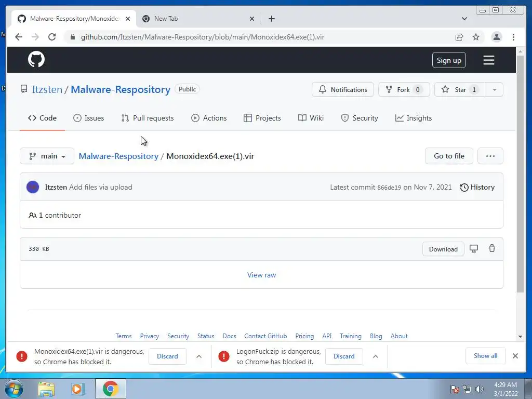Screen dimensions: 532x399
Task: Open Chrome's three-dot menu
Action: pyautogui.click(x=513, y=37)
